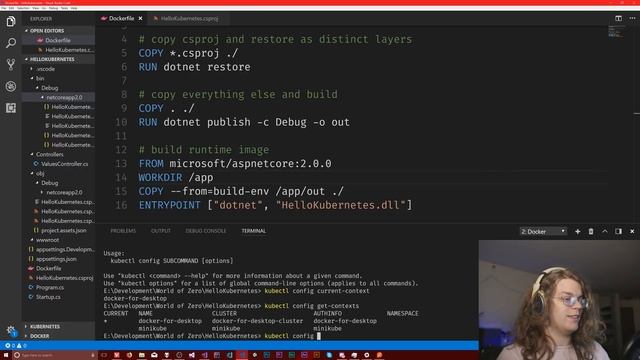Open the Debug view in activity bar
640x360 pixels.
[x=11, y=86]
